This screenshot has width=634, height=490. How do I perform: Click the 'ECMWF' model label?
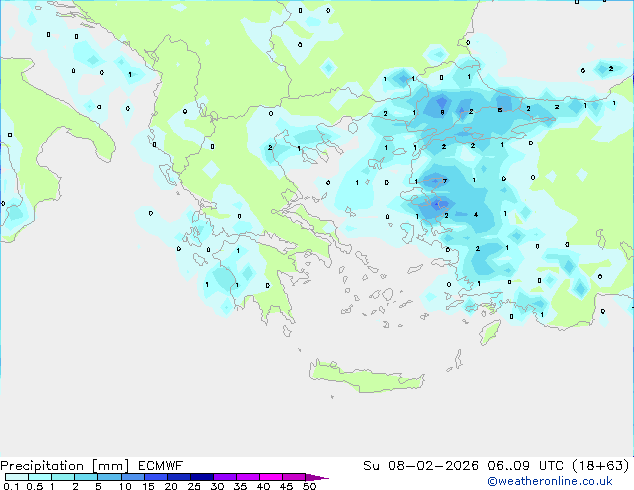point(161,466)
